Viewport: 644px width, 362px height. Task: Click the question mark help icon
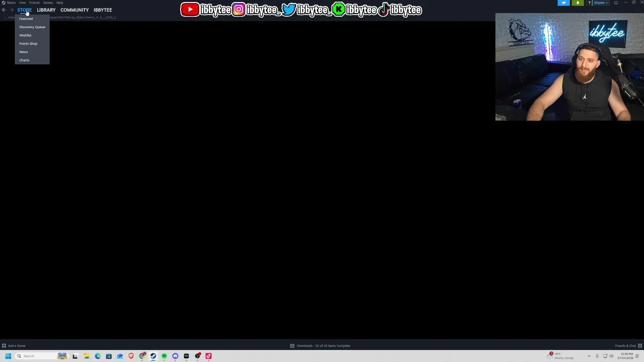[x=589, y=3]
